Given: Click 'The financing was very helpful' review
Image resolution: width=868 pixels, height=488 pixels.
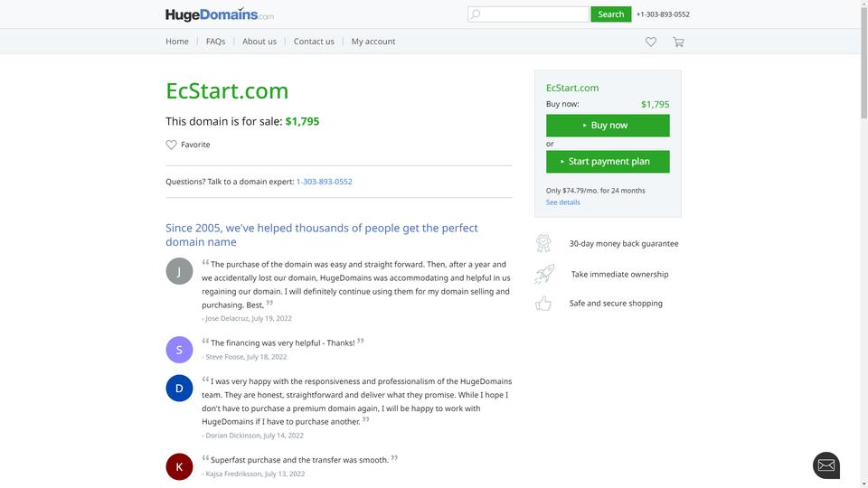Looking at the screenshot, I should (283, 343).
